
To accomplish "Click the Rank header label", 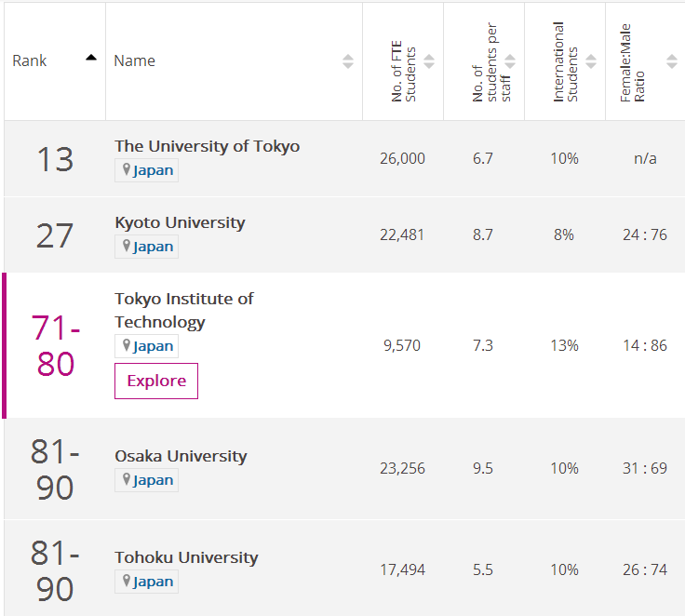I will [x=30, y=60].
